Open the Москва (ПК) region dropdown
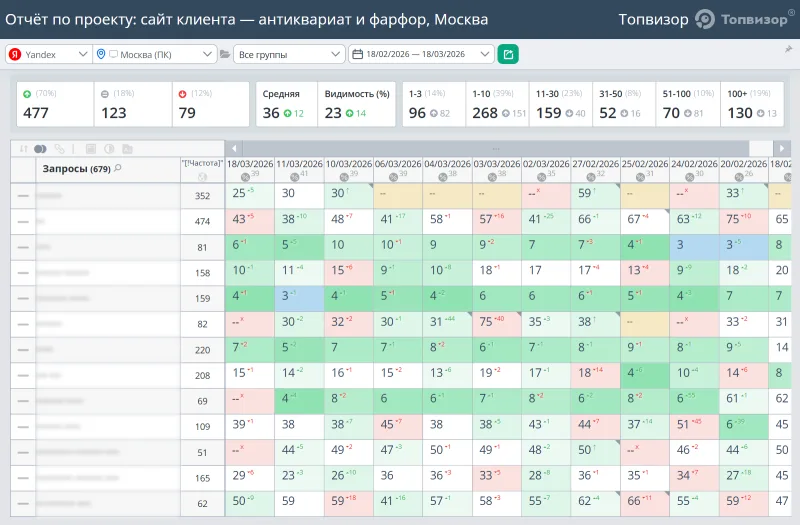The width and height of the screenshot is (800, 525). [x=154, y=54]
